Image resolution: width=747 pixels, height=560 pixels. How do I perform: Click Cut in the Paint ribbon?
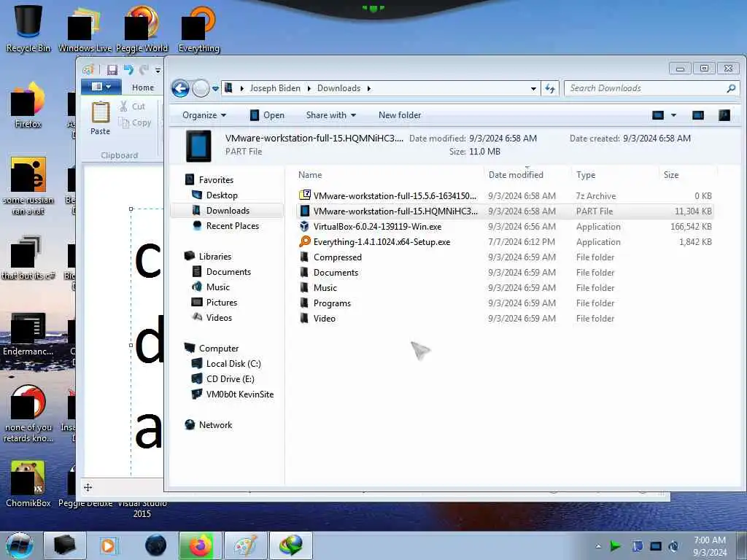pyautogui.click(x=133, y=106)
